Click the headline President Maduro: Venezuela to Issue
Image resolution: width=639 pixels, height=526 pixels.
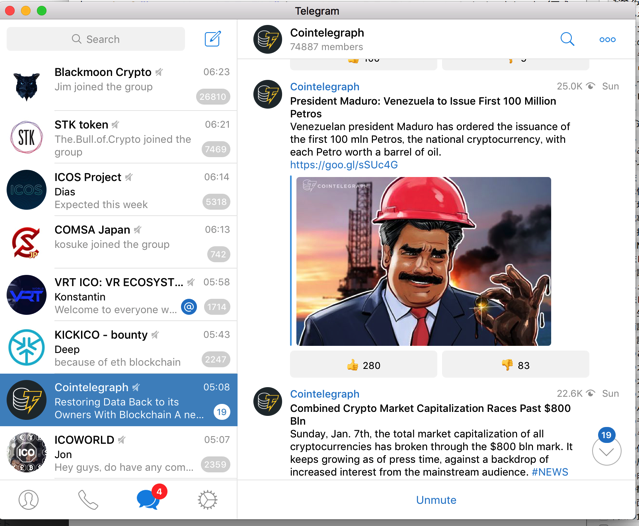(x=423, y=107)
